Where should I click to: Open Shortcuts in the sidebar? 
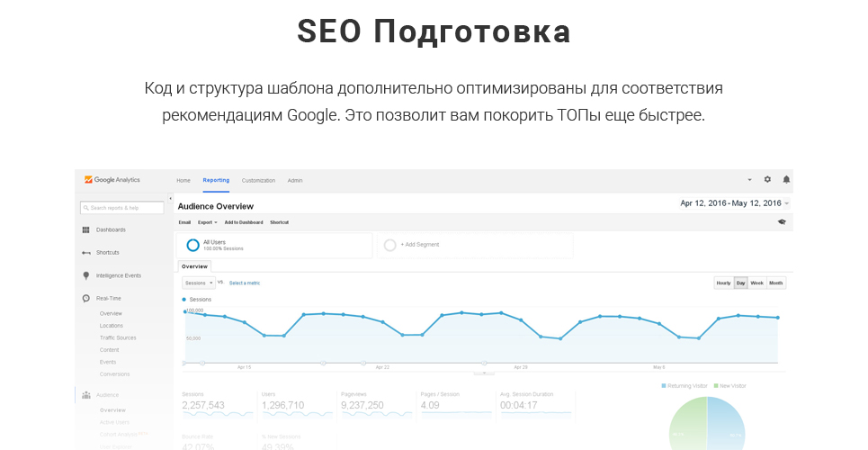(x=107, y=253)
